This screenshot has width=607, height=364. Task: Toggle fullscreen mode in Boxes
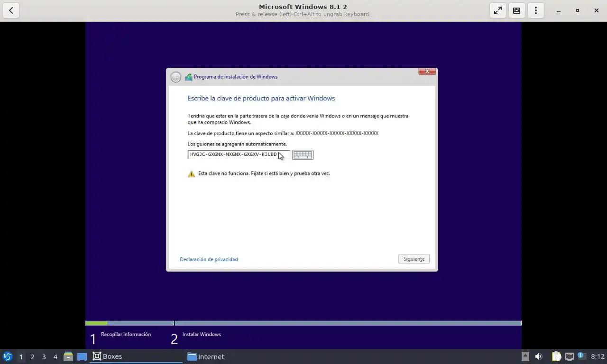coord(498,10)
